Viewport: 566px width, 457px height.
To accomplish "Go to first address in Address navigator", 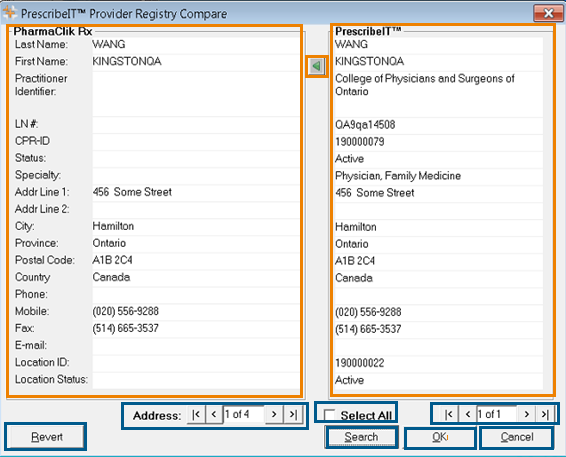I will tap(196, 414).
